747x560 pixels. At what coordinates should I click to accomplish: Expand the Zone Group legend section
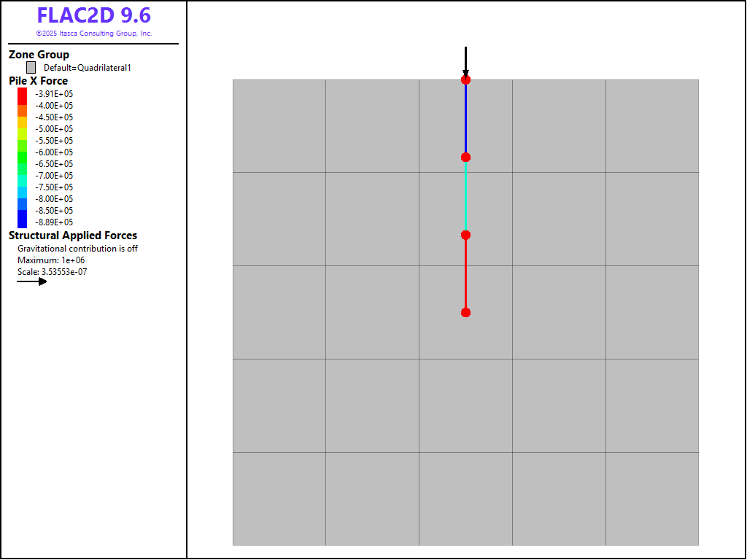point(39,54)
